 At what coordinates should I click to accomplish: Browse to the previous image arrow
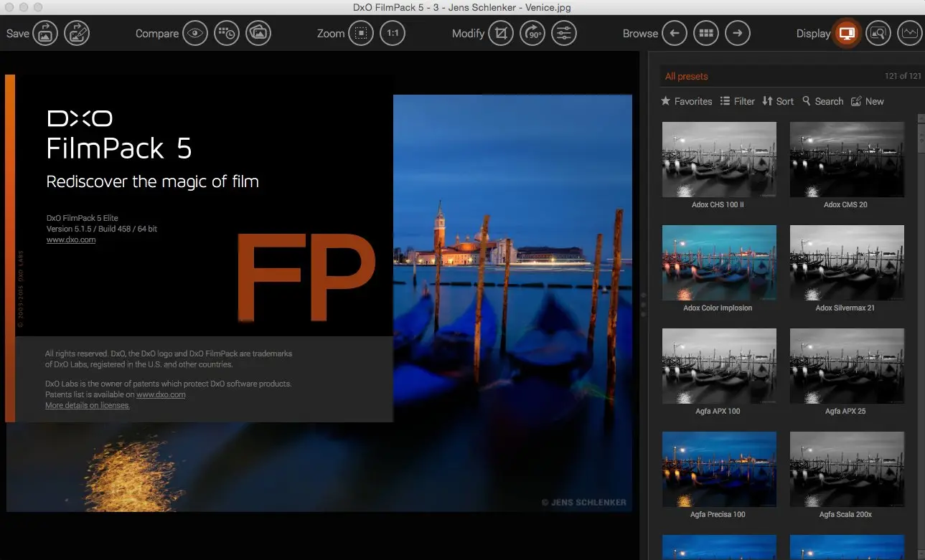674,33
